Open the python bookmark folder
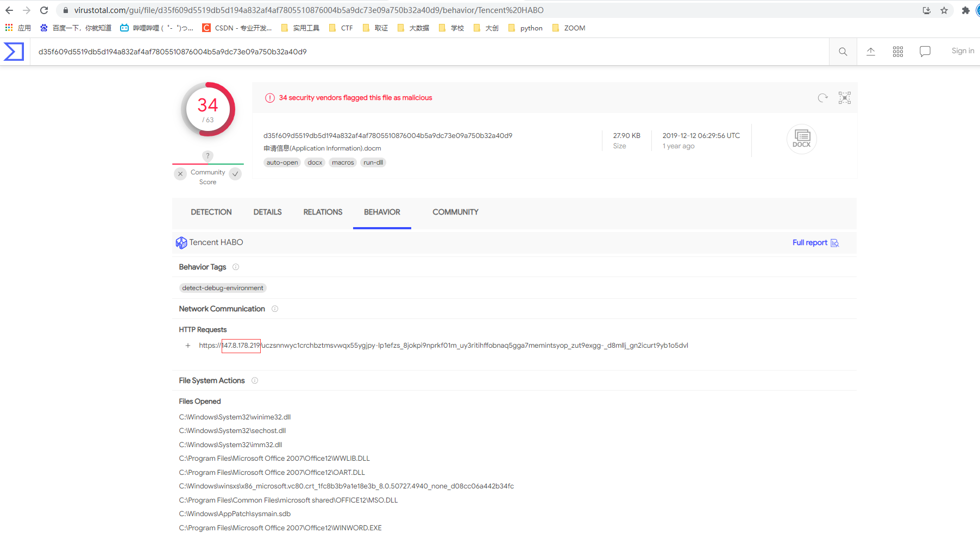 click(x=525, y=28)
